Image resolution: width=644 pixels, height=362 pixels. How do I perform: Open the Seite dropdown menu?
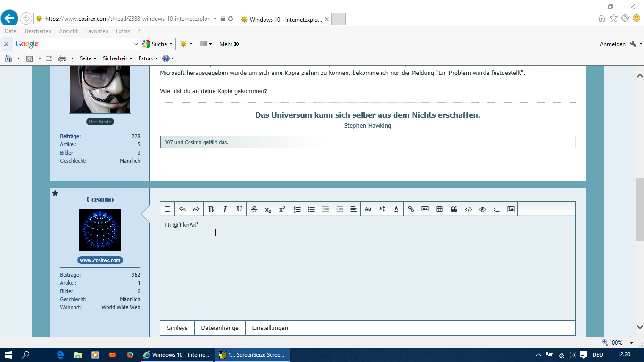click(88, 58)
